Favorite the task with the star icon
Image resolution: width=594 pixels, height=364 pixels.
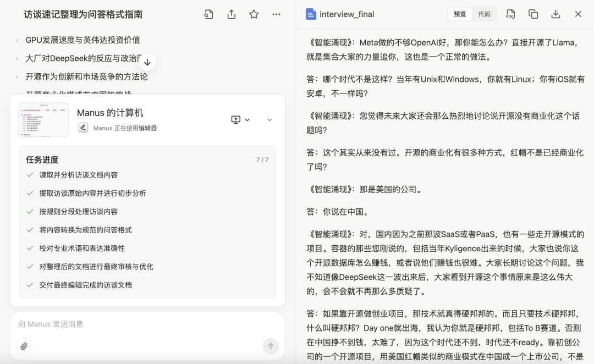point(254,14)
